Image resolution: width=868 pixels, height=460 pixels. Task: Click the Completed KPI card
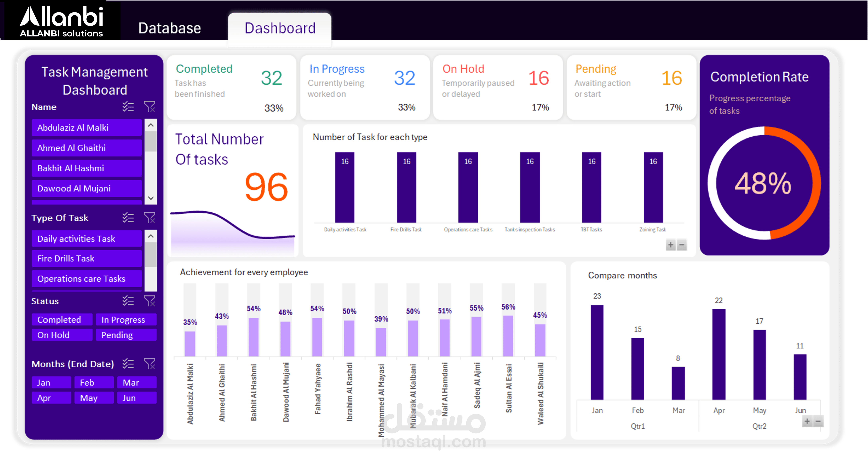(232, 88)
